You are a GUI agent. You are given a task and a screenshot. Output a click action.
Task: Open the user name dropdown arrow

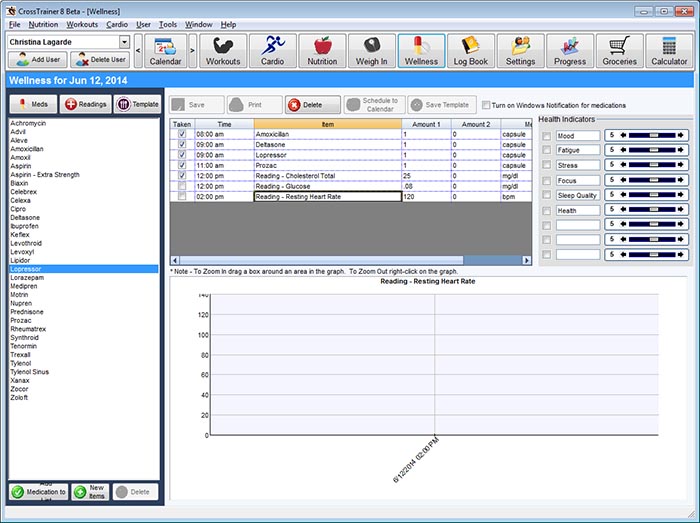(x=124, y=42)
